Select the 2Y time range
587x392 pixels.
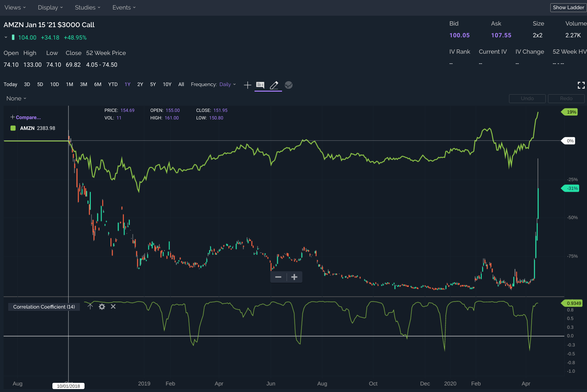click(140, 84)
